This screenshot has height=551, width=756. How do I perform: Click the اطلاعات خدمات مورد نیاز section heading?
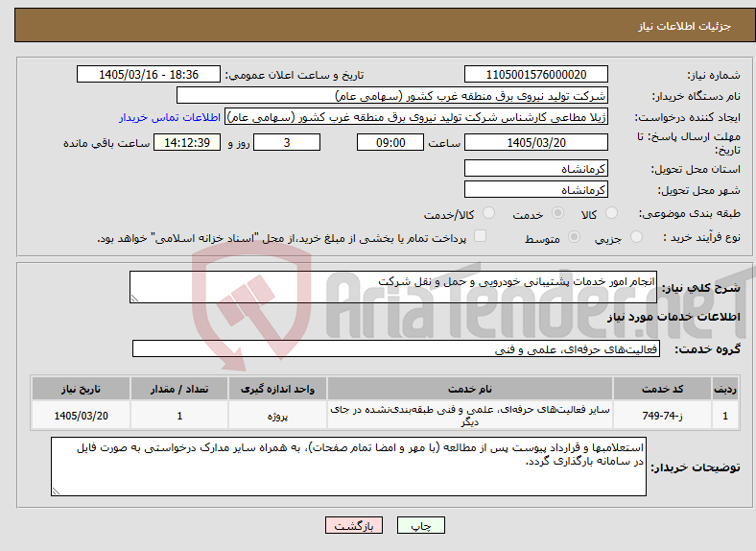tap(673, 317)
